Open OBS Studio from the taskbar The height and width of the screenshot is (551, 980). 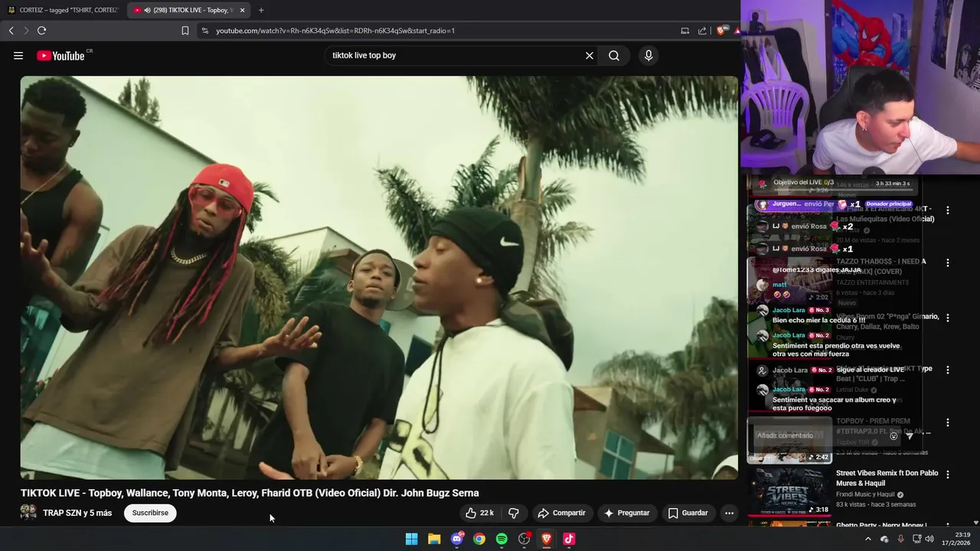point(524,539)
